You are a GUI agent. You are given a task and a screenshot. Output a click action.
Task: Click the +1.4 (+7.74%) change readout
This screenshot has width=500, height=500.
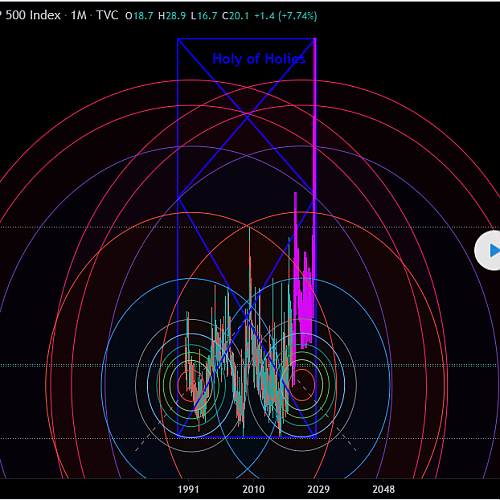286,16
